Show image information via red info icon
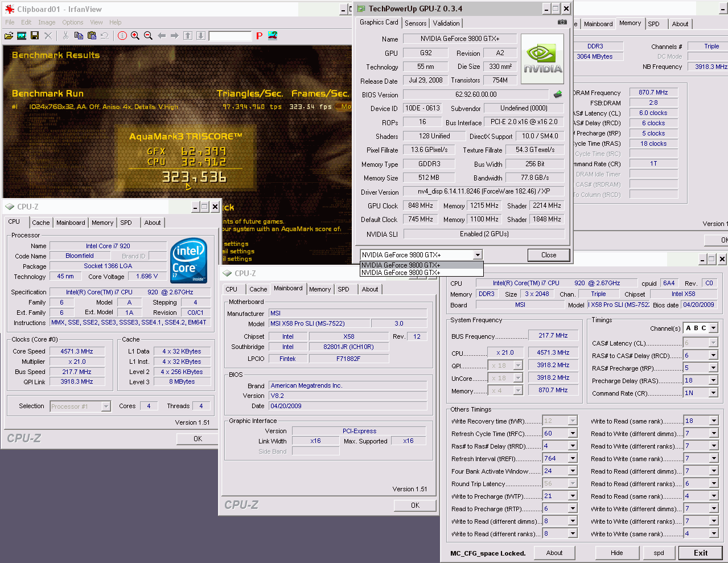The height and width of the screenshot is (563, 728). pyautogui.click(x=122, y=36)
